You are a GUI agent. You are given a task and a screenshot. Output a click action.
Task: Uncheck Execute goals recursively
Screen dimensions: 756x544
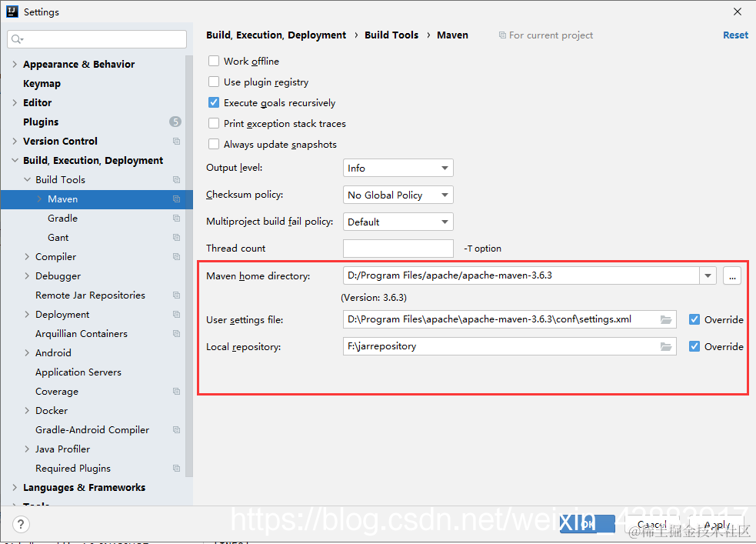coord(214,102)
